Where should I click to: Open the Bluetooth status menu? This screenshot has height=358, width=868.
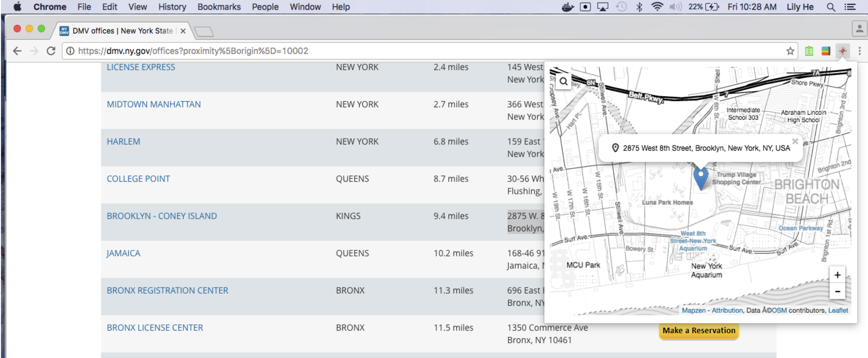tap(639, 7)
